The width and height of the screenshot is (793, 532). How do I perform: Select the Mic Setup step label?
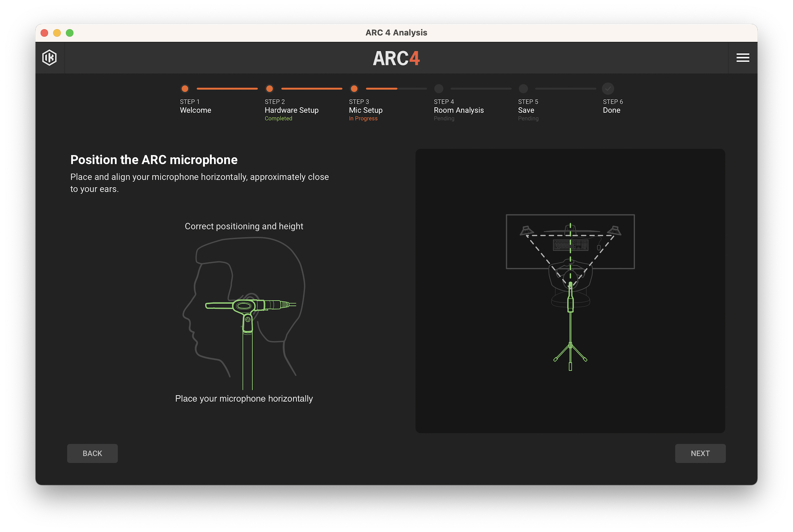coord(366,110)
